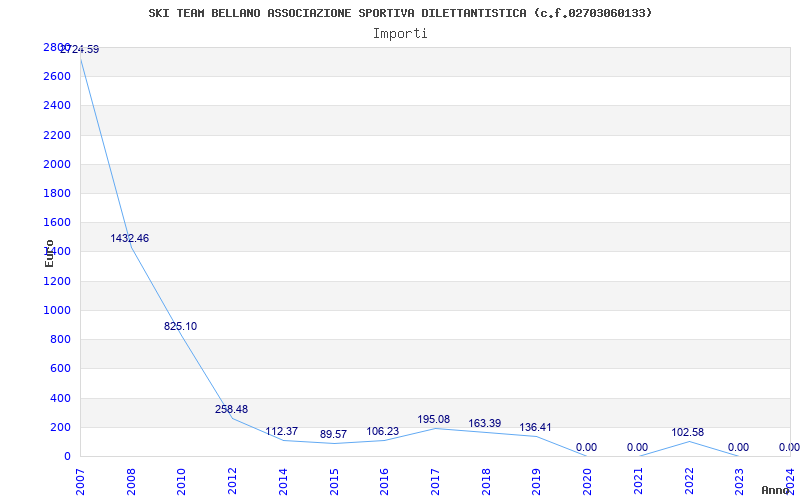
Task: Click the 163.39 data label
Action: coord(485,423)
